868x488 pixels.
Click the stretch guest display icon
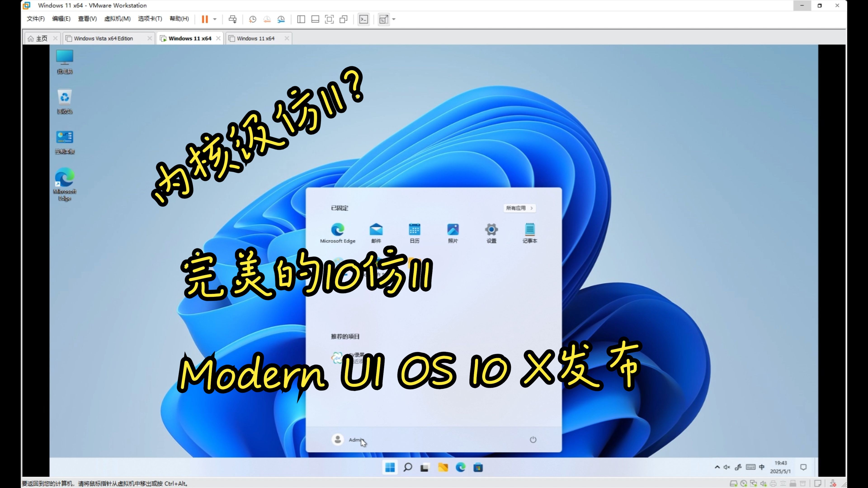click(x=383, y=19)
